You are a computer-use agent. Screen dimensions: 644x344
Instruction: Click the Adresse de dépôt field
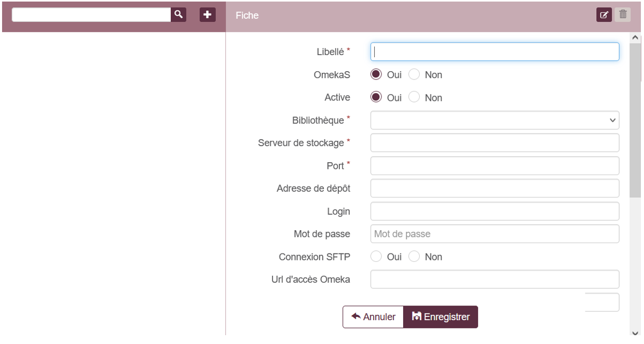(x=494, y=188)
